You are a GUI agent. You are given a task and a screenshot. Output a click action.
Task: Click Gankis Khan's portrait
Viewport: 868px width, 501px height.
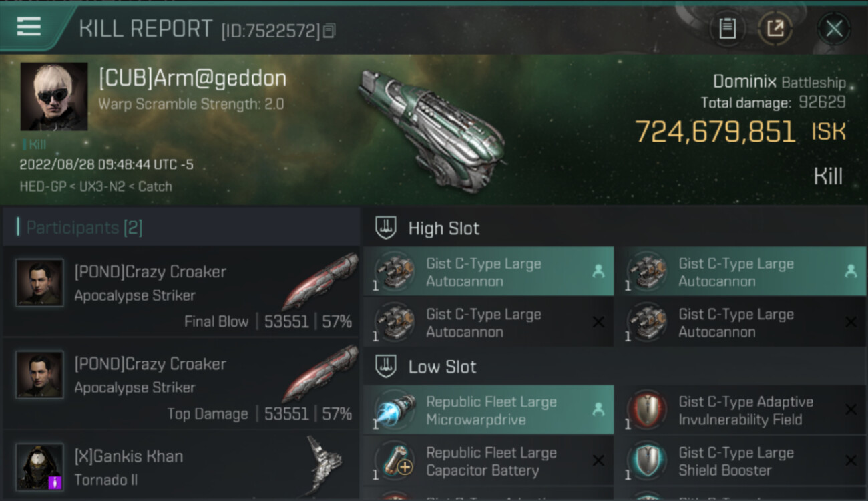[40, 466]
